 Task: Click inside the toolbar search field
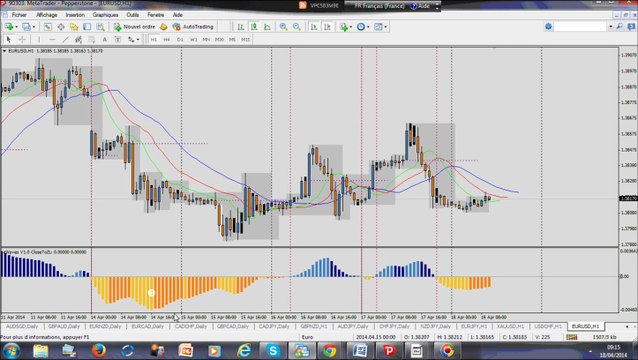click(580, 26)
